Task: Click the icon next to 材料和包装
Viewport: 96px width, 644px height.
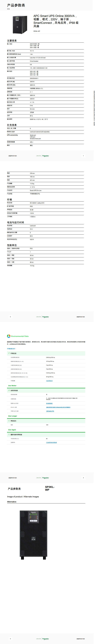Action: pos(9,390)
